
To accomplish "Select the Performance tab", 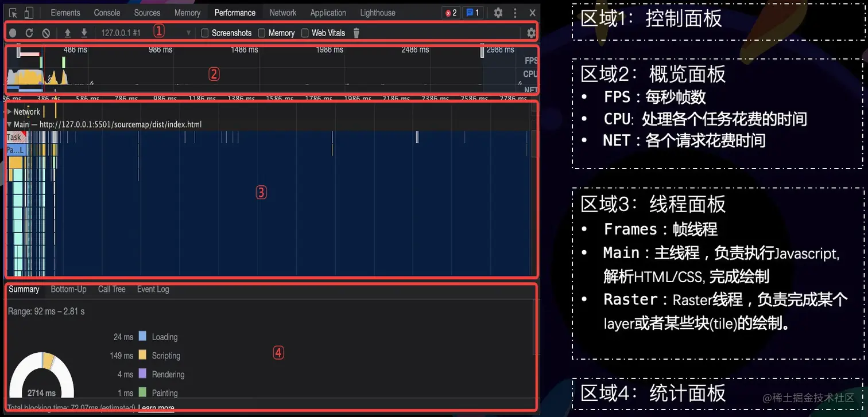I will pos(235,13).
